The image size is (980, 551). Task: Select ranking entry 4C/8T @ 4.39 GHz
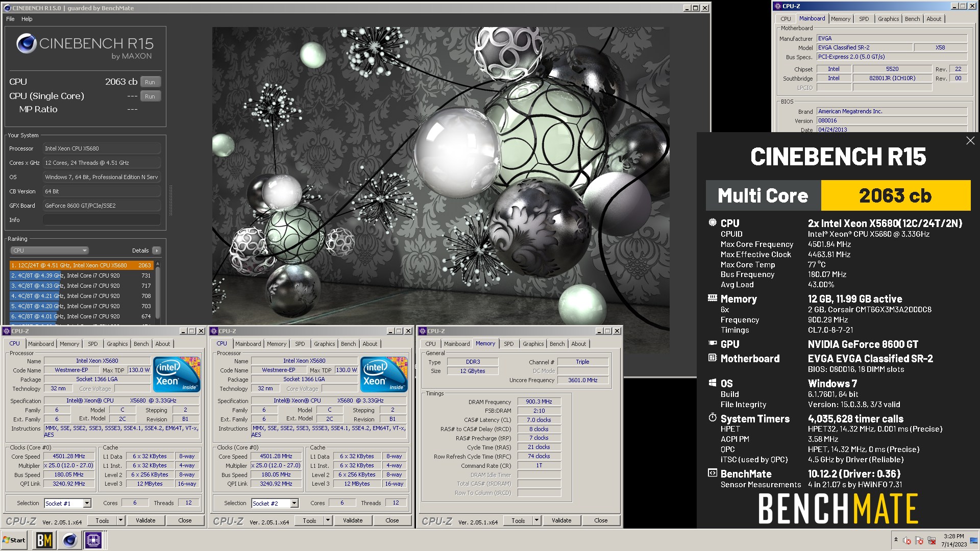tap(81, 275)
